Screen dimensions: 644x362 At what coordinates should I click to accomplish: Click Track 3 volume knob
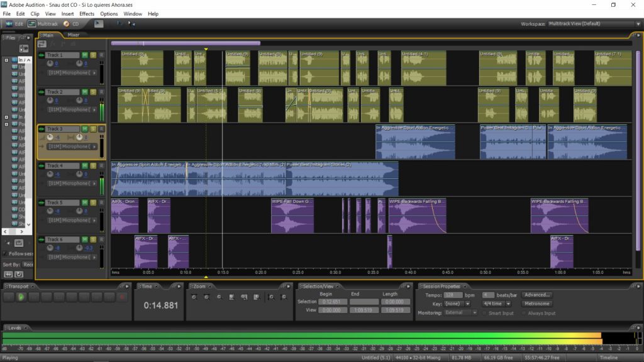point(49,138)
